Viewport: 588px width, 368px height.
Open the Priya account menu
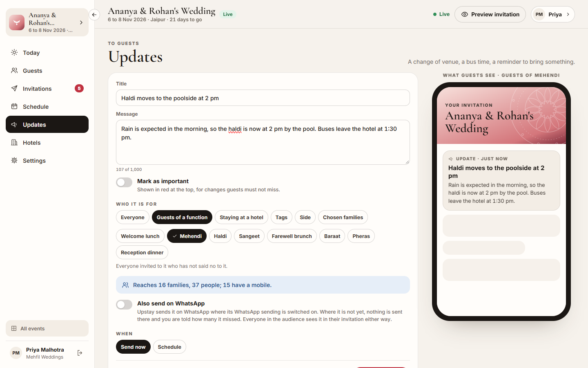click(x=552, y=14)
